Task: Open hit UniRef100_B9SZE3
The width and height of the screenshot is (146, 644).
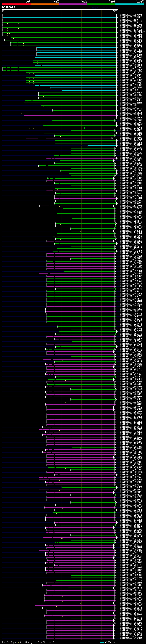Action: pos(131,17)
